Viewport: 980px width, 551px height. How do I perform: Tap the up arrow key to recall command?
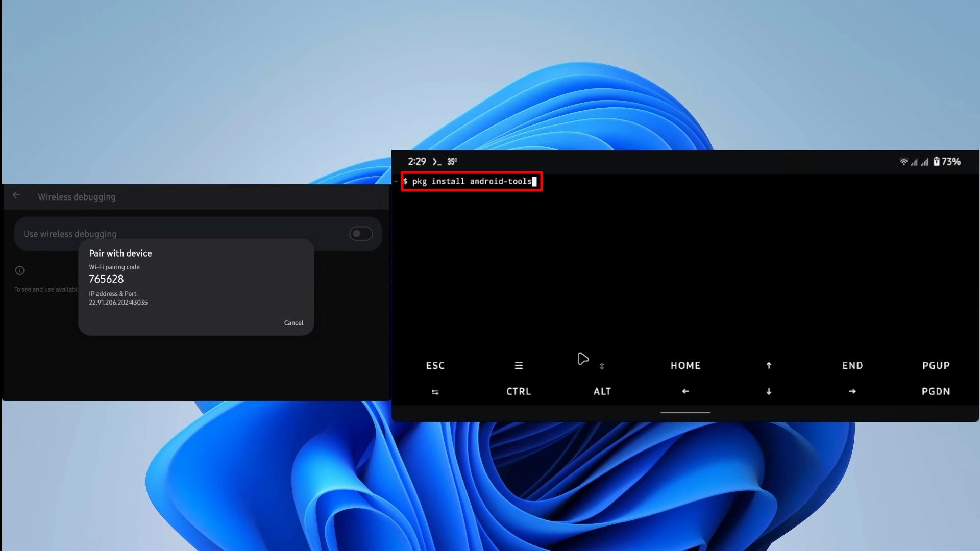tap(769, 365)
